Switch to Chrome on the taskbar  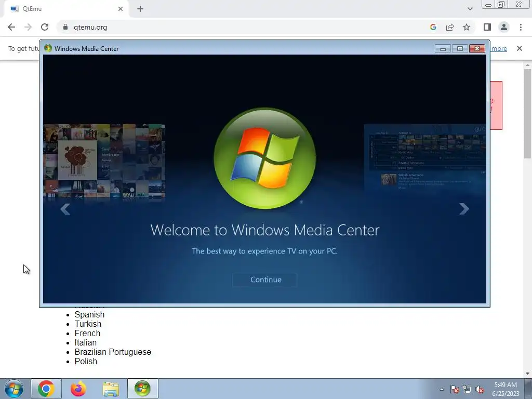coord(46,389)
